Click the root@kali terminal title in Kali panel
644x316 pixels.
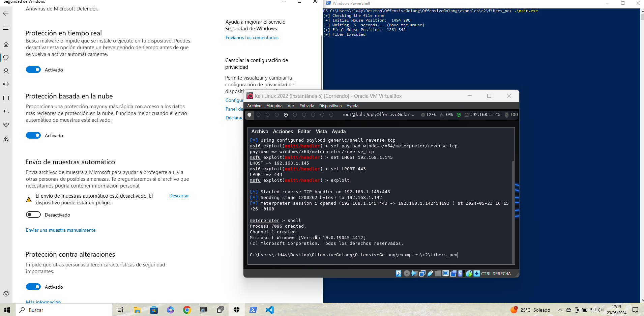tap(378, 115)
